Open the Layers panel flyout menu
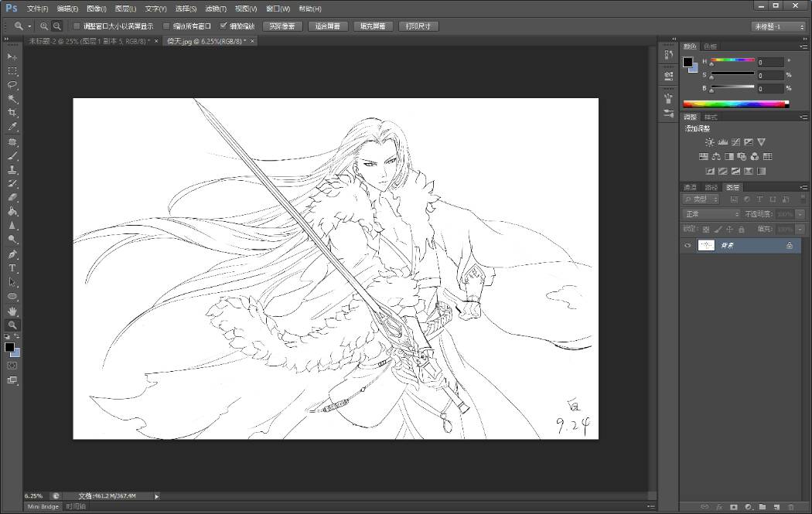 pyautogui.click(x=803, y=187)
